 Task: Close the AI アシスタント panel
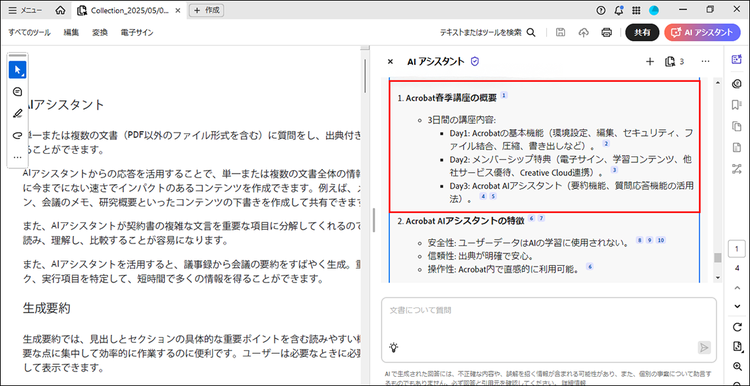(x=390, y=61)
